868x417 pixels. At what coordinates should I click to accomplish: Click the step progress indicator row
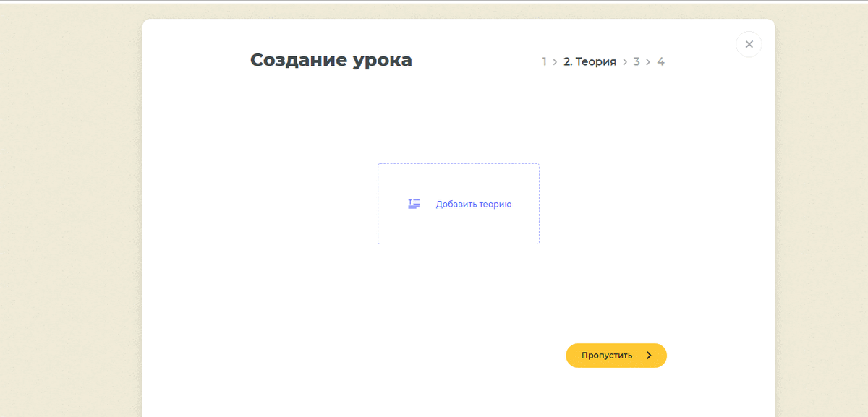pyautogui.click(x=602, y=61)
